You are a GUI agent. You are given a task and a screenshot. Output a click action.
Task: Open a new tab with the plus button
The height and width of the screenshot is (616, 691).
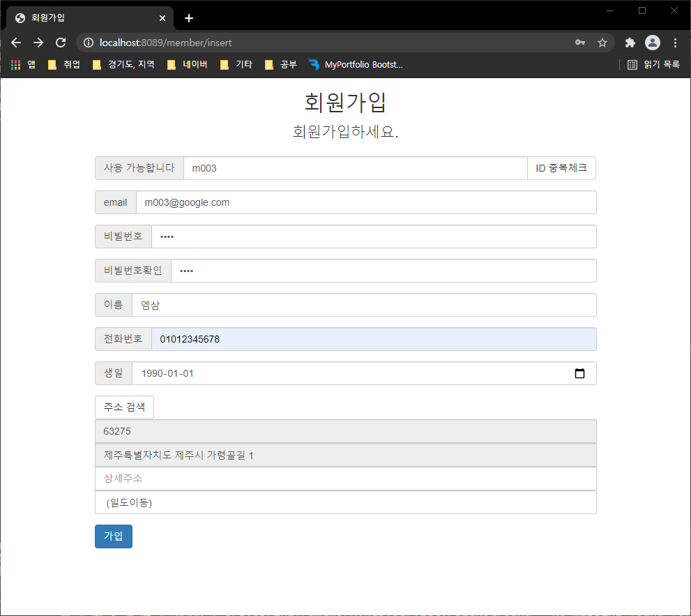(188, 18)
